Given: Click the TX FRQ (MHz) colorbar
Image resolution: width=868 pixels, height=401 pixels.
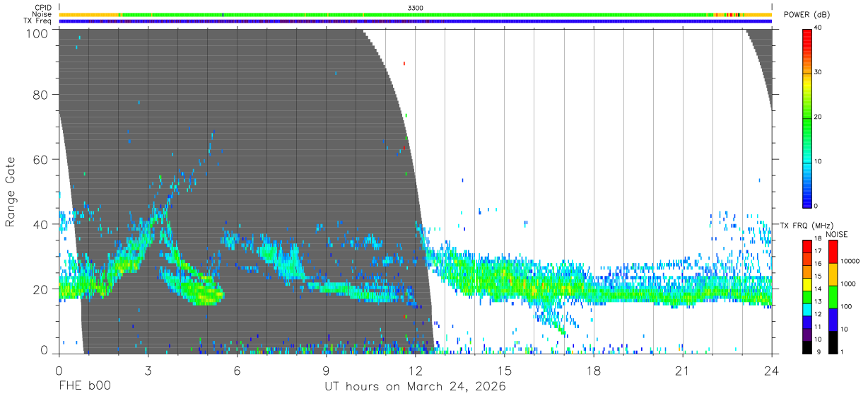Looking at the screenshot, I should tap(807, 297).
